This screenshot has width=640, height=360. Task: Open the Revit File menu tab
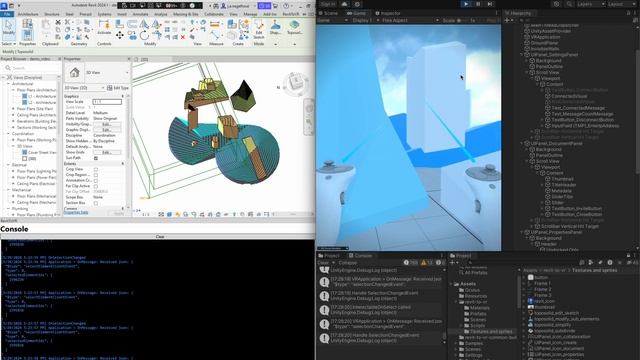[x=7, y=14]
